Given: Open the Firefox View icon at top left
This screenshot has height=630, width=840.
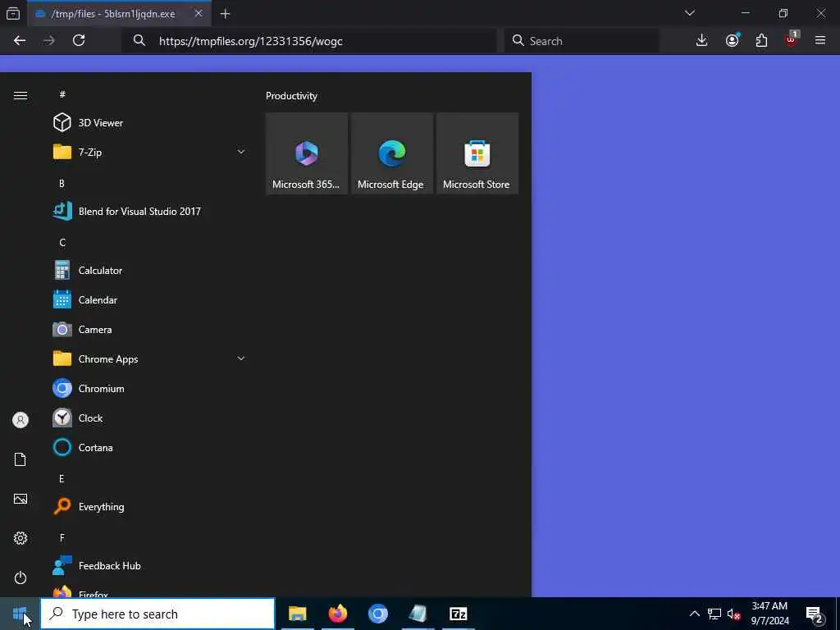Looking at the screenshot, I should coord(13,14).
